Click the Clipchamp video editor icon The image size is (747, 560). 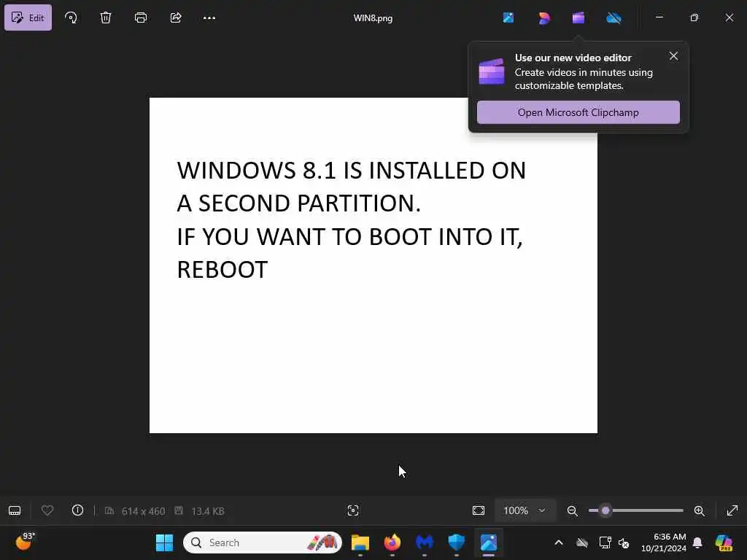pyautogui.click(x=578, y=18)
